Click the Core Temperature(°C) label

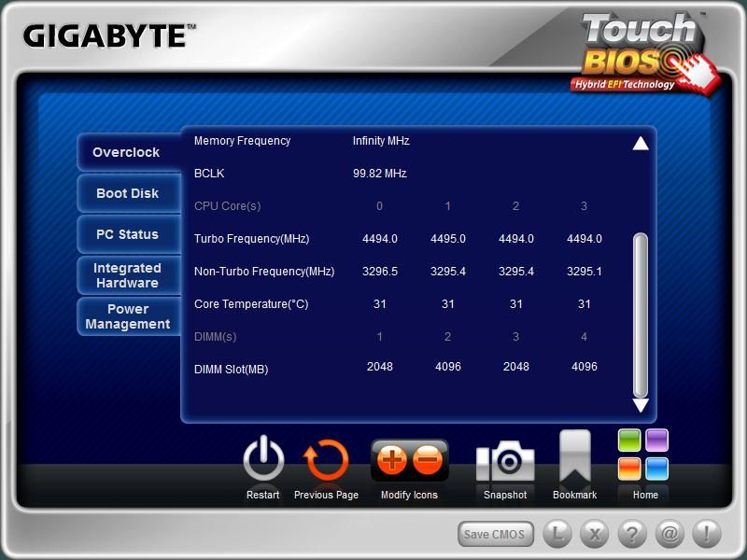coord(251,304)
